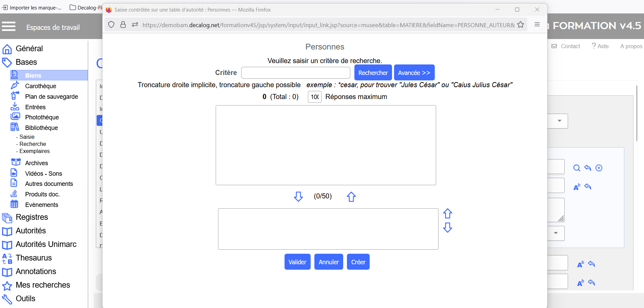Click the magnifier search icon on the right panel
Image resolution: width=644 pixels, height=308 pixels.
[577, 168]
